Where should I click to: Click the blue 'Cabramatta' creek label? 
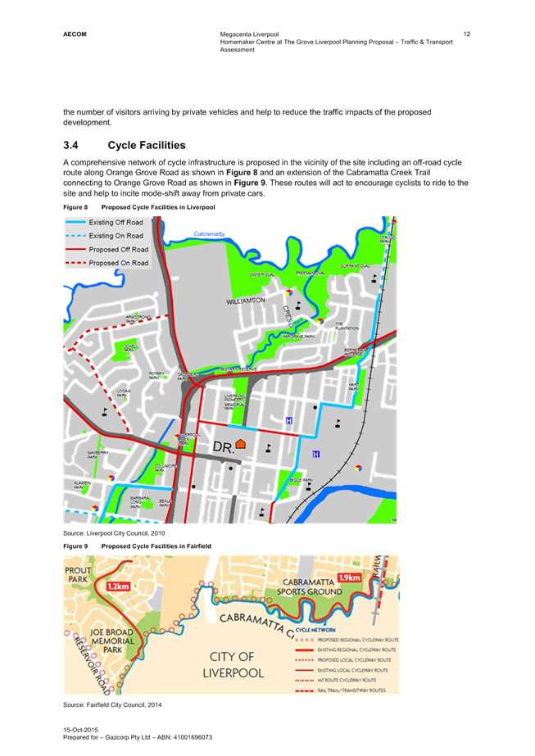(x=209, y=233)
